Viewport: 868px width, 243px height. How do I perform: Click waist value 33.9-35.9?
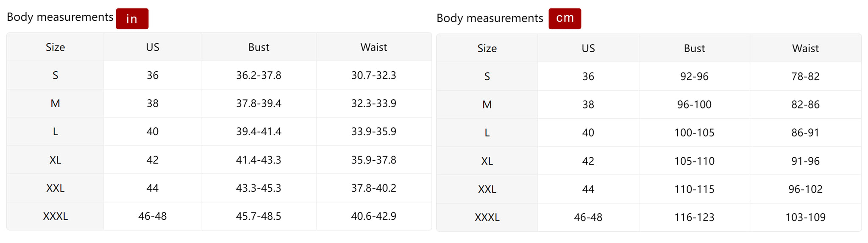point(373,131)
